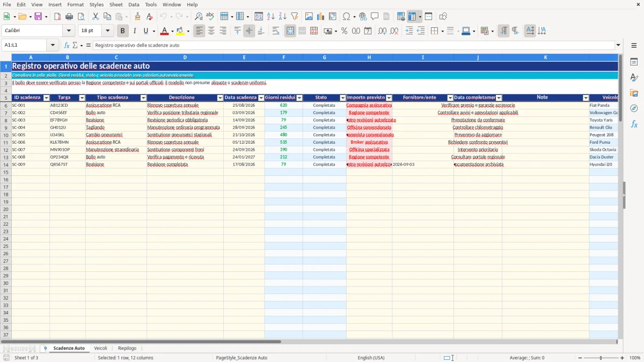Open the Name Box dropdown arrow

tap(53, 45)
